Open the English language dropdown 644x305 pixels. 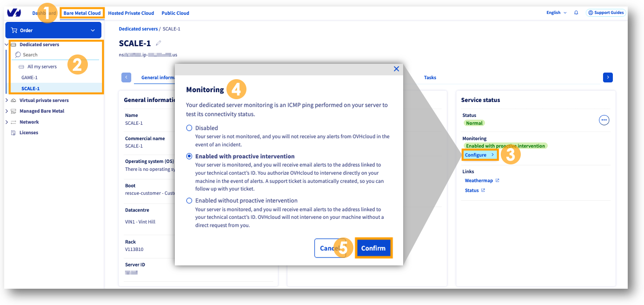click(x=556, y=13)
